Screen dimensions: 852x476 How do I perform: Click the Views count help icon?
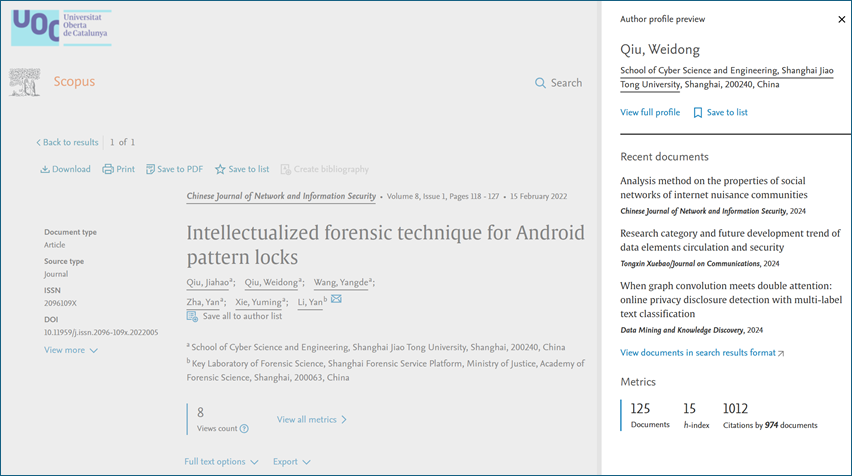[244, 429]
